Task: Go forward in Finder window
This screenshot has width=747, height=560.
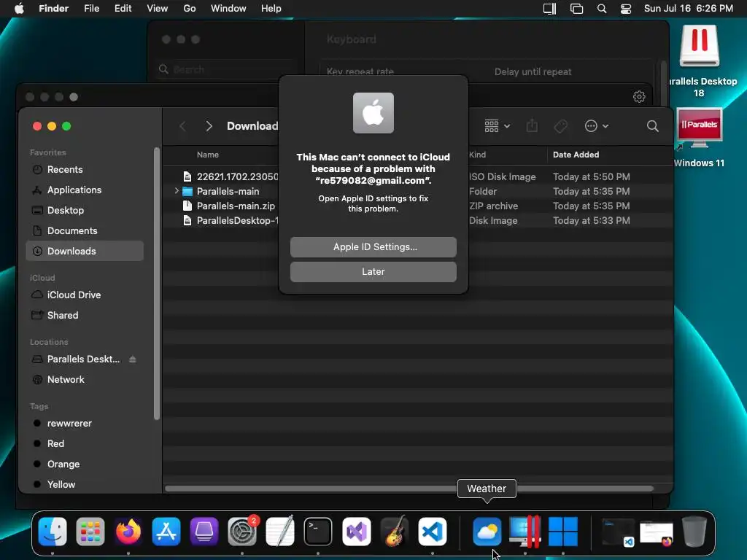Action: pyautogui.click(x=209, y=126)
